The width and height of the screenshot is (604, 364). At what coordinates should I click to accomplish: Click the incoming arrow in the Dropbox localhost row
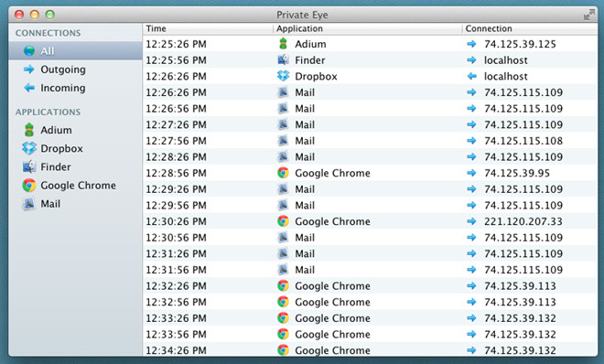pos(471,76)
